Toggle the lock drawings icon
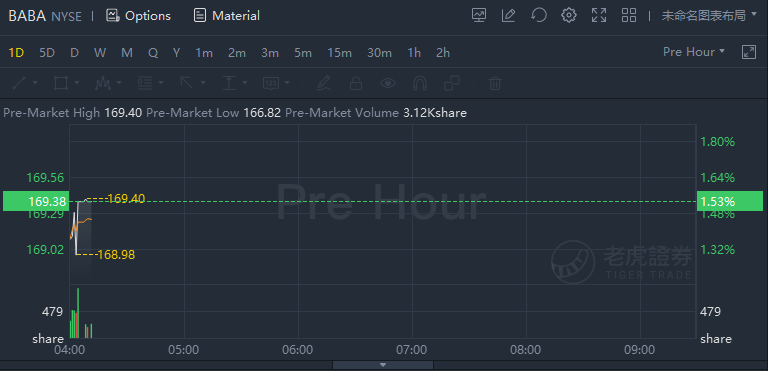 point(356,83)
